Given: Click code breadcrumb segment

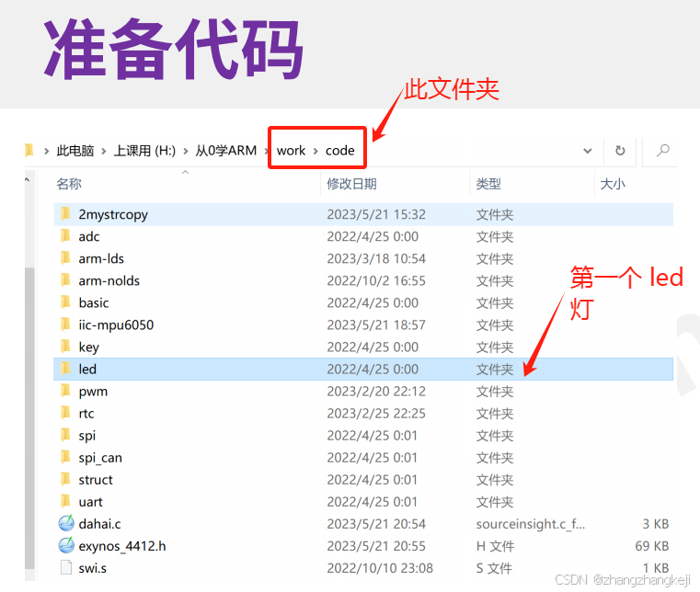Looking at the screenshot, I should 339,151.
